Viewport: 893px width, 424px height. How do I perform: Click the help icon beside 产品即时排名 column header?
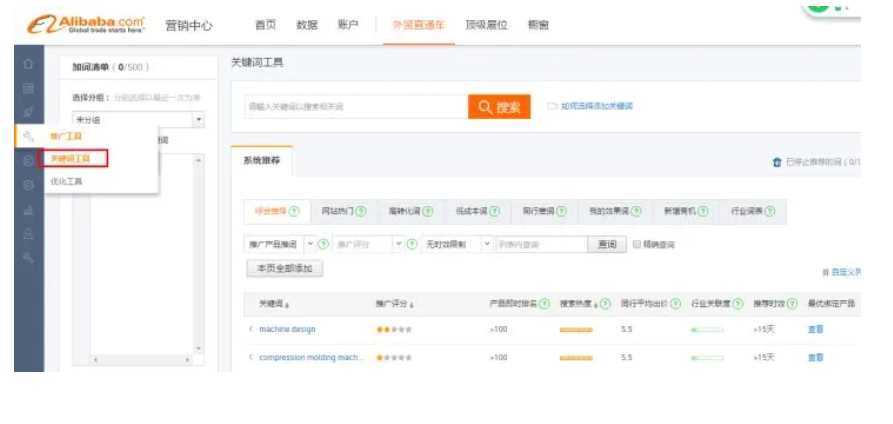pyautogui.click(x=544, y=304)
